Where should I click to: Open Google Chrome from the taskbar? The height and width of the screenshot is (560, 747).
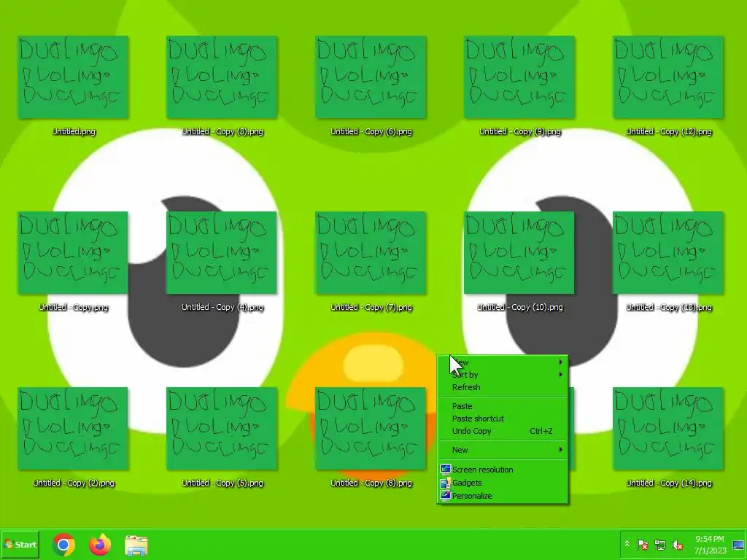pyautogui.click(x=63, y=545)
